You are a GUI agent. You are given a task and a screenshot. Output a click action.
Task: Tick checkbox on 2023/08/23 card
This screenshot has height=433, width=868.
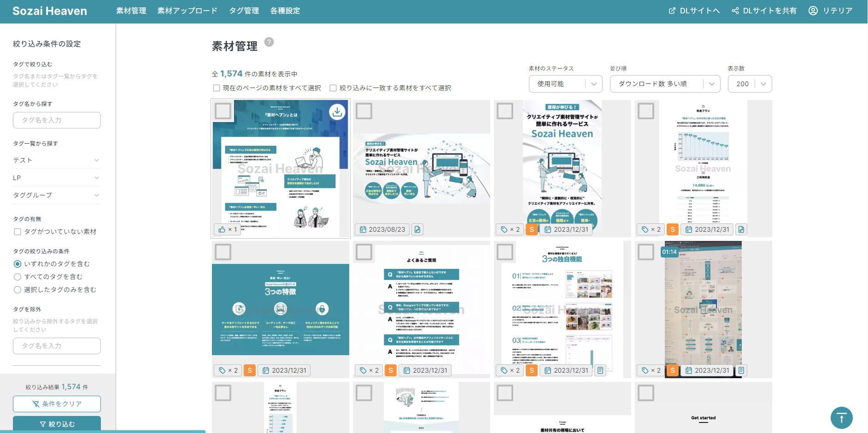point(364,111)
